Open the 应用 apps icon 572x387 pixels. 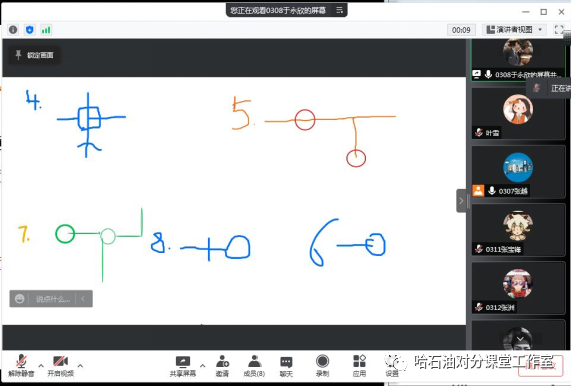pos(359,365)
